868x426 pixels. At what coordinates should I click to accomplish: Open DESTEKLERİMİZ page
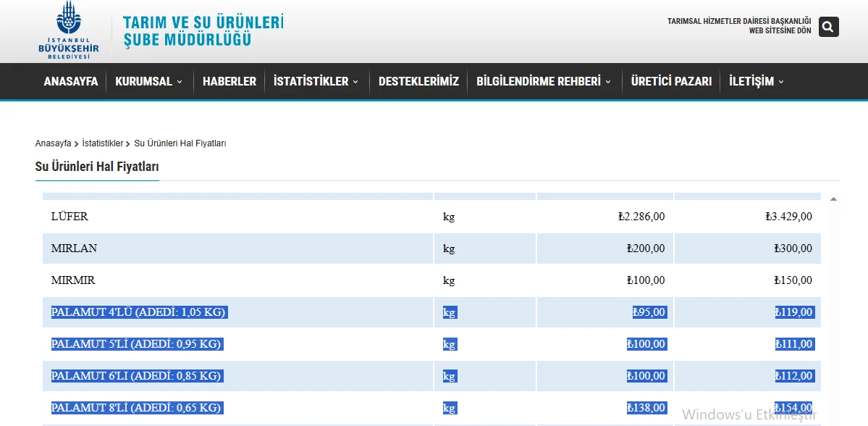418,81
